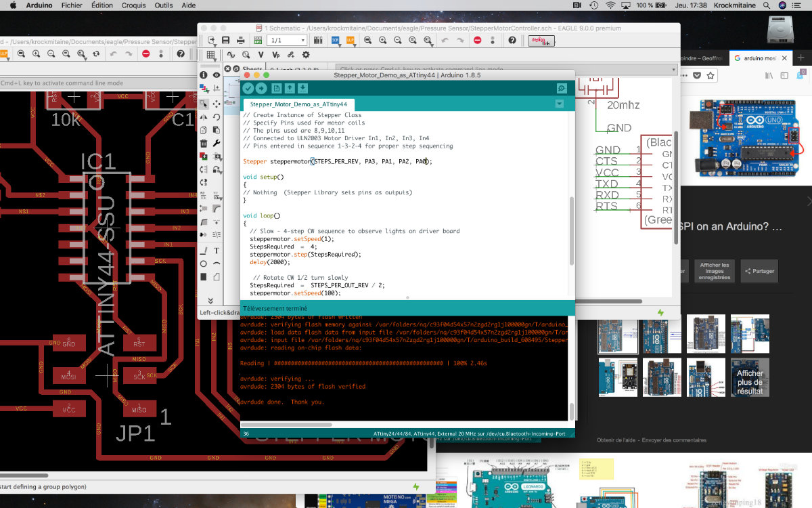Image resolution: width=812 pixels, height=508 pixels.
Task: Open the Arduino Serial Monitor
Action: point(562,88)
